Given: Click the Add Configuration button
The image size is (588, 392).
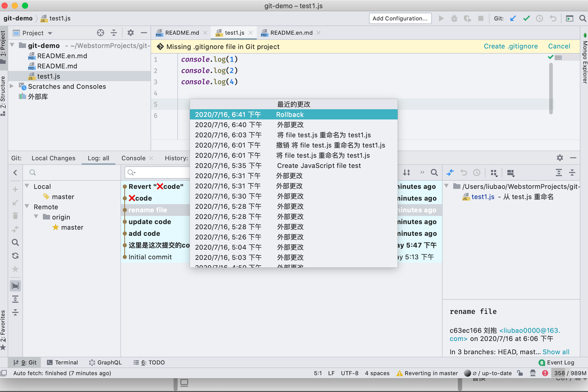Looking at the screenshot, I should point(400,18).
